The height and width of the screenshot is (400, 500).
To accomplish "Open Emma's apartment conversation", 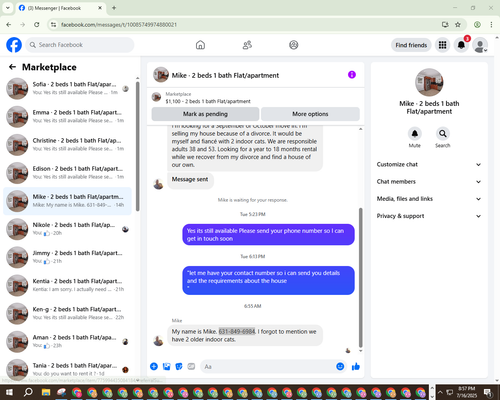I will [x=68, y=117].
